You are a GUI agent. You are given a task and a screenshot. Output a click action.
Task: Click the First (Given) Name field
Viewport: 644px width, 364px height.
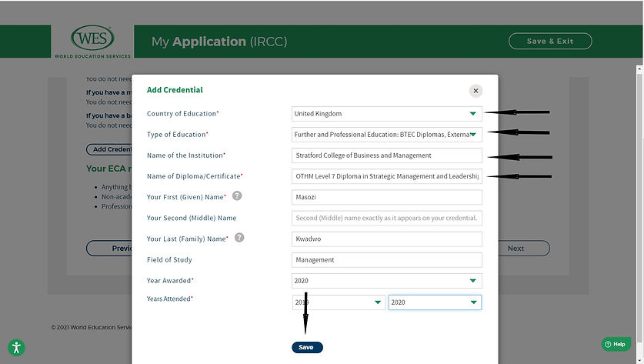[x=386, y=197]
